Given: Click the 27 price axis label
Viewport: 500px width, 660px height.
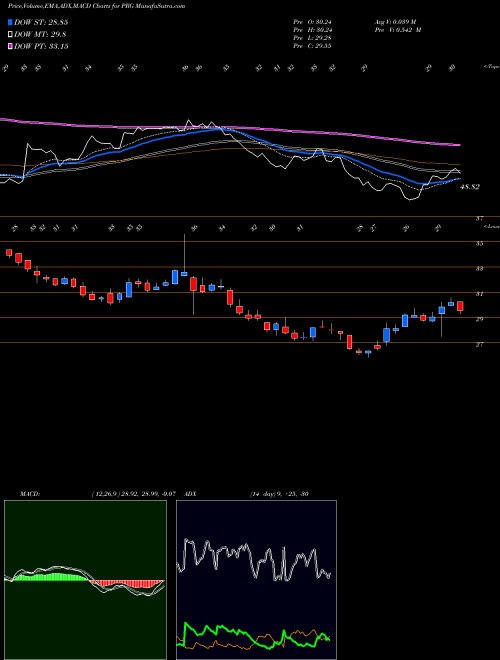Looking at the screenshot, I should (479, 344).
